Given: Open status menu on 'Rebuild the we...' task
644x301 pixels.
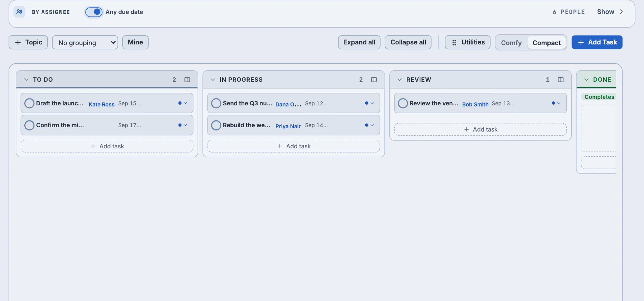Looking at the screenshot, I should [x=370, y=125].
